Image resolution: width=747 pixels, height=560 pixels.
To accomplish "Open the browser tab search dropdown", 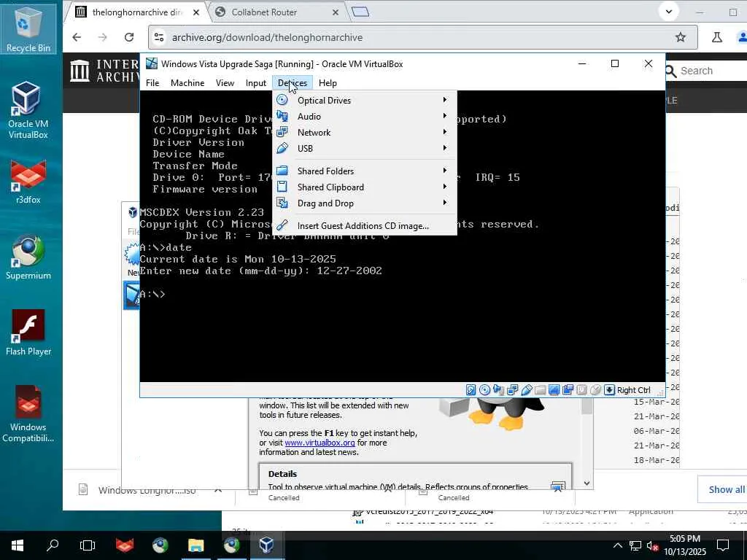I will pos(669,12).
